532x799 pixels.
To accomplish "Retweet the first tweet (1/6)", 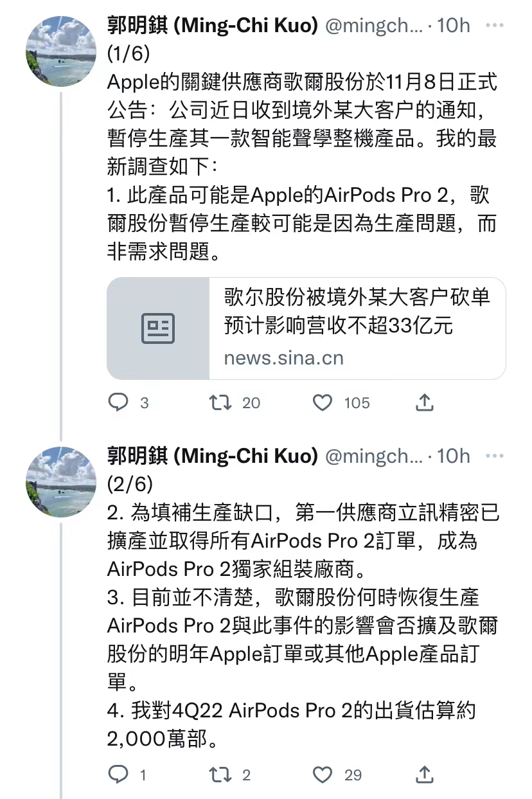I will 220,402.
